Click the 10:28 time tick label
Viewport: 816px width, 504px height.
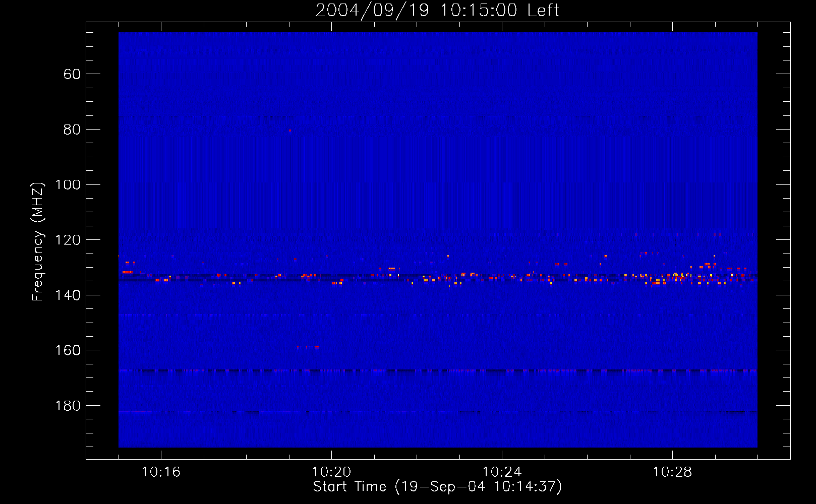tap(672, 472)
